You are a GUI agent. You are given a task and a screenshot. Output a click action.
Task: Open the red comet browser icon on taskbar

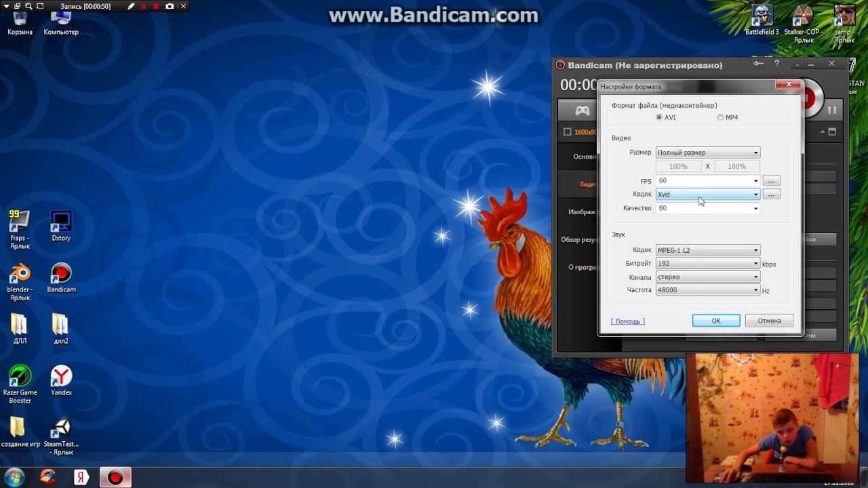coord(48,477)
